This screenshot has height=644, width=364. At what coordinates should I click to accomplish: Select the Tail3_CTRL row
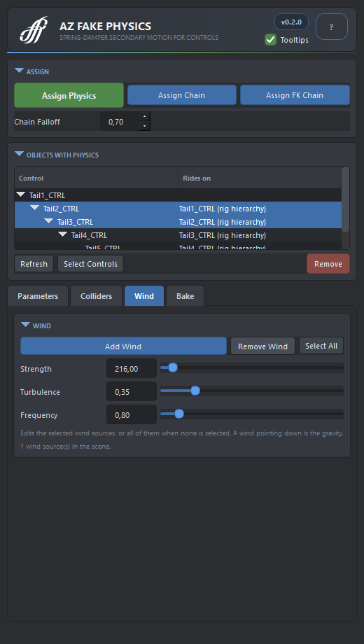pyautogui.click(x=178, y=222)
